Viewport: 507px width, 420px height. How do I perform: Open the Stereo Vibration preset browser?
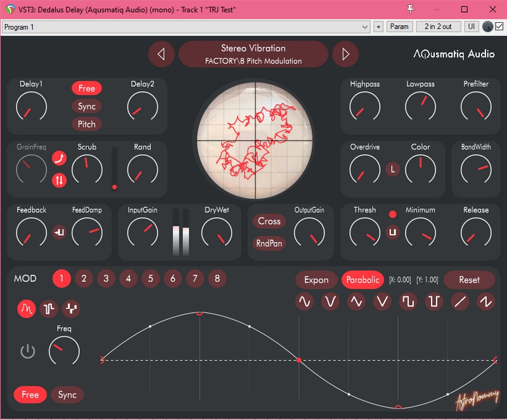pos(253,54)
